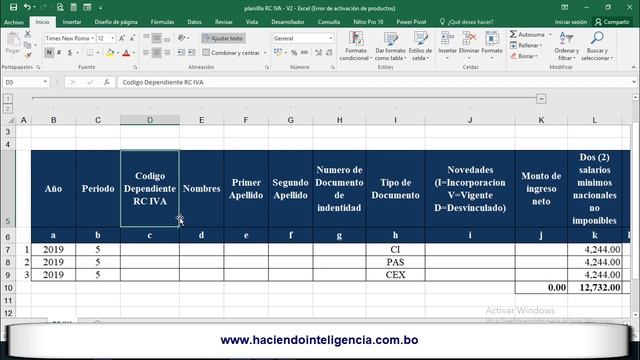Align text to the right
Image resolution: width=640 pixels, height=360 pixels.
click(x=167, y=53)
